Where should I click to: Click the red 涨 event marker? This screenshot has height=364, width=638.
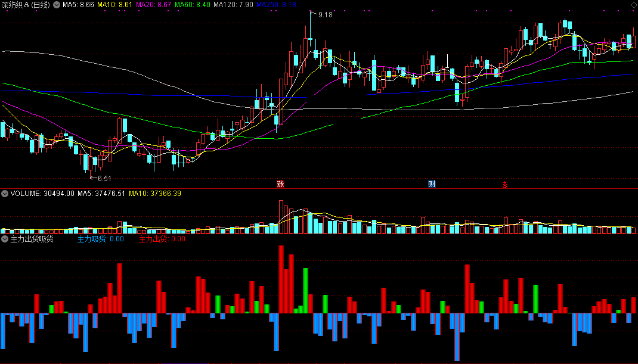pos(280,184)
